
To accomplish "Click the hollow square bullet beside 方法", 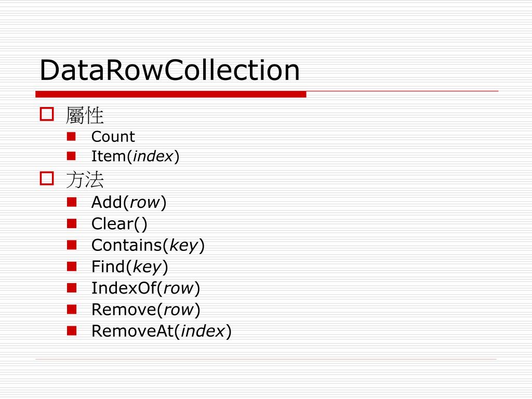I will [47, 179].
